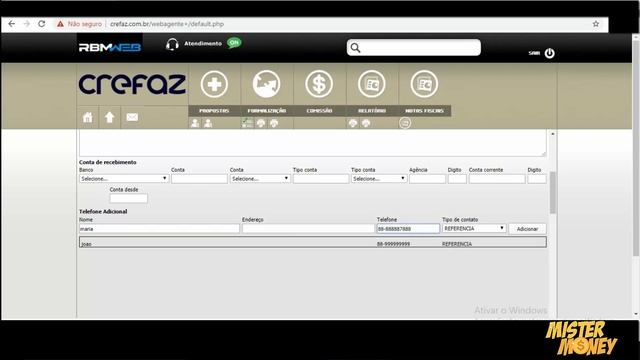The width and height of the screenshot is (640, 360).
Task: Focus the Conta corrente input field
Action: coord(497,179)
